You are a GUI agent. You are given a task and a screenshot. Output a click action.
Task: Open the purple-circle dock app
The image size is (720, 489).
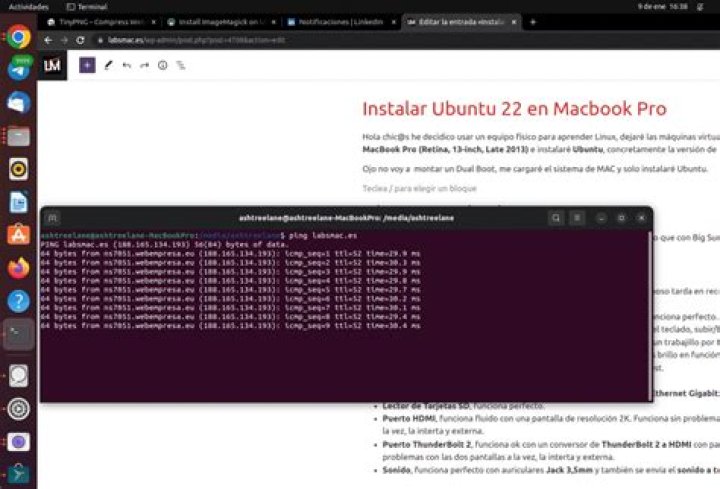tap(18, 442)
